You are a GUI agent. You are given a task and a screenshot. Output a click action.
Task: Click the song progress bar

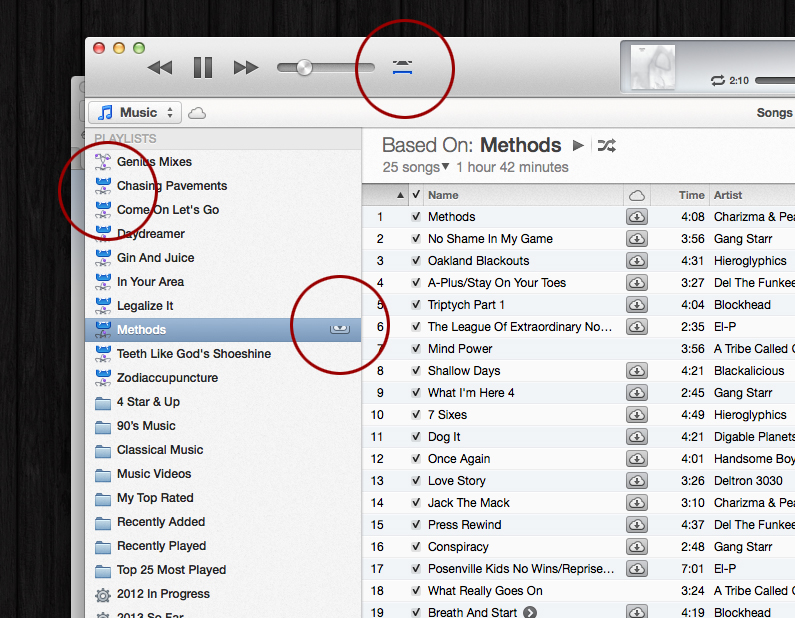775,80
